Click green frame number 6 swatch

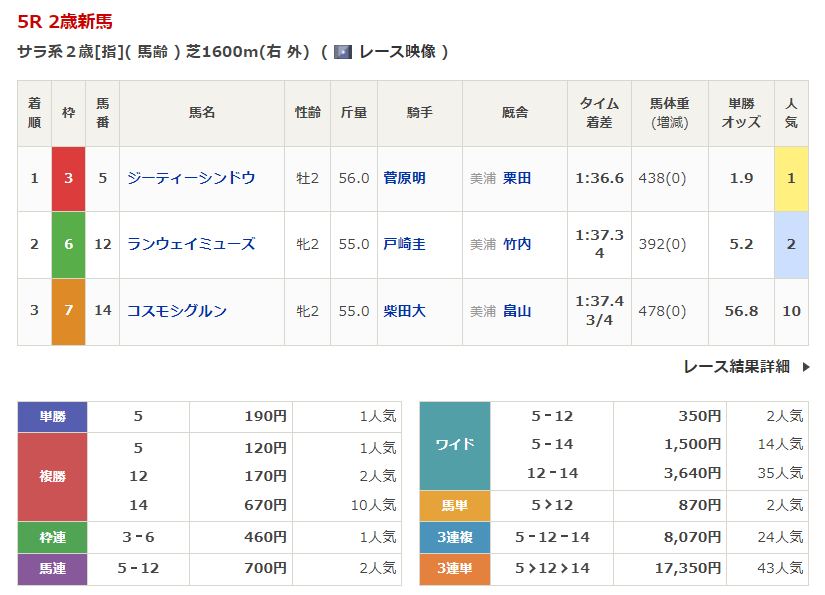pos(68,244)
